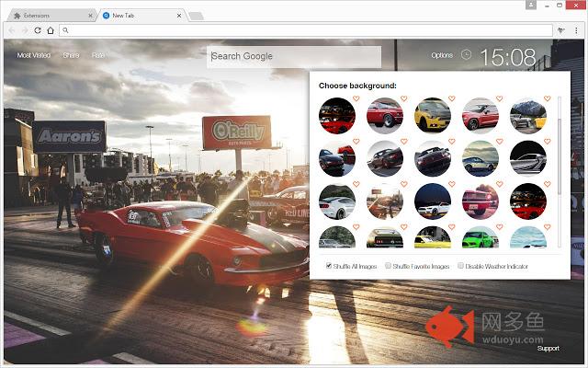Open the Chrome three-dot menu
The image size is (588, 368).
(x=576, y=30)
